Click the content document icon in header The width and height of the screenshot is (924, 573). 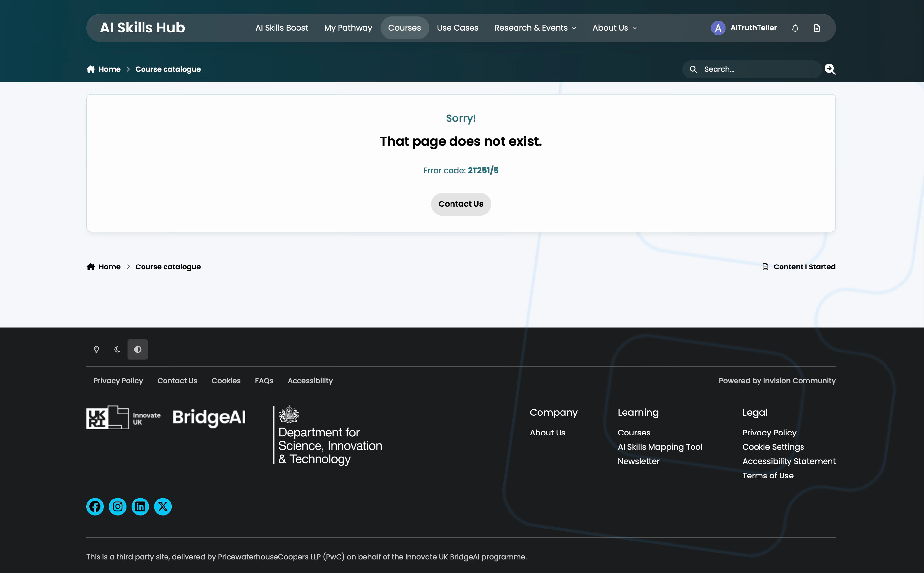tap(817, 28)
